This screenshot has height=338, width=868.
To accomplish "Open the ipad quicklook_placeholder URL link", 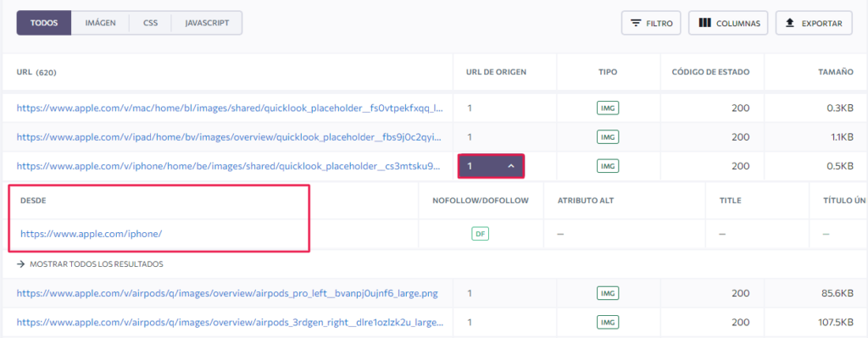I will click(230, 137).
